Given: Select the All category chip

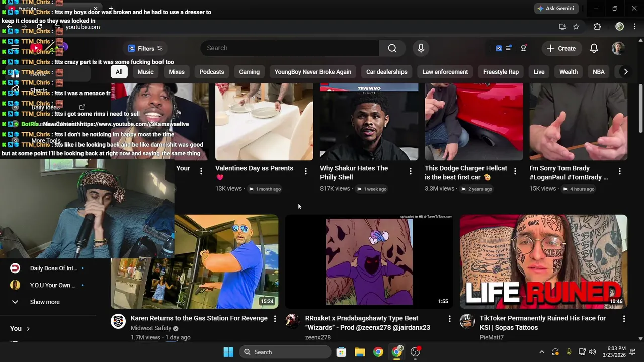Looking at the screenshot, I should coord(119,72).
